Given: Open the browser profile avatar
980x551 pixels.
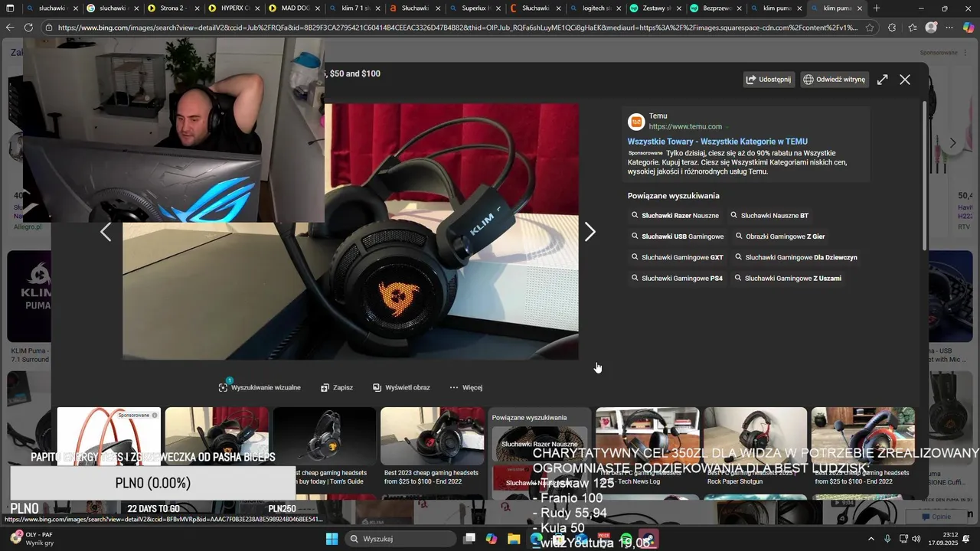Looking at the screenshot, I should 931,28.
